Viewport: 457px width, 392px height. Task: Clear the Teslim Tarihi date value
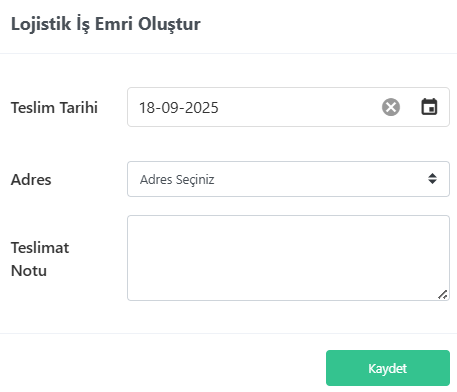pos(391,107)
